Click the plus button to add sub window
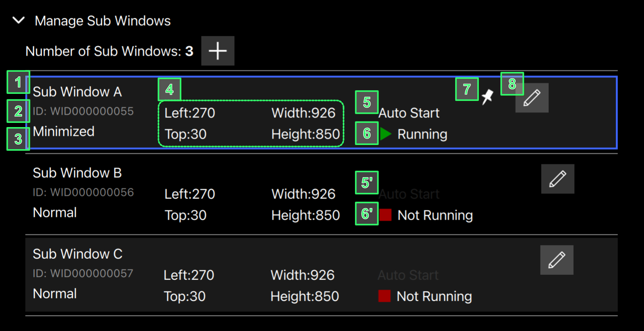Image resolution: width=644 pixels, height=331 pixels. coord(218,51)
